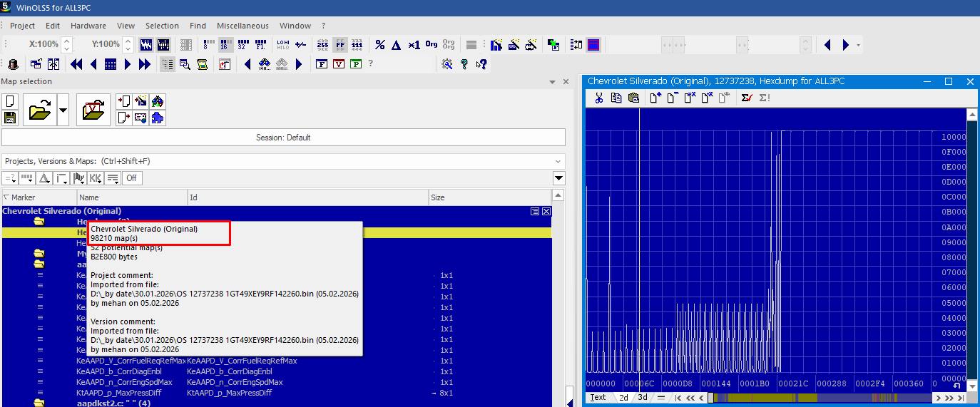Click the blue puzzle piece icon

(158, 118)
